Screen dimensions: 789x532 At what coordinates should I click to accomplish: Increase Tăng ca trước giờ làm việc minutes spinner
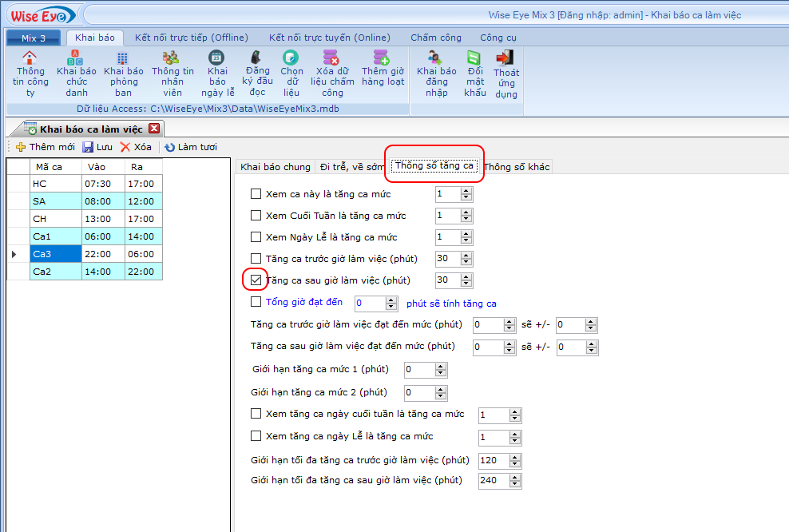[x=466, y=255]
